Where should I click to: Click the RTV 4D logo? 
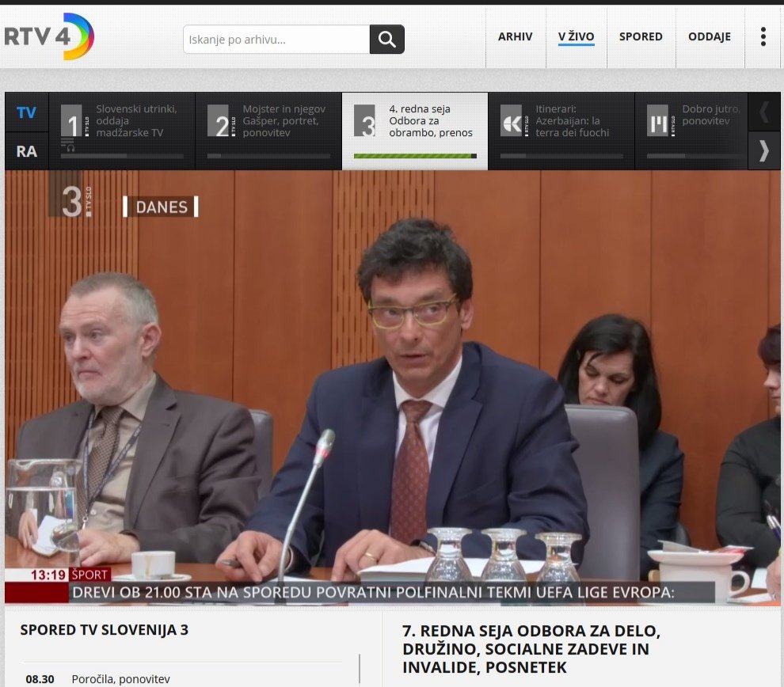49,36
